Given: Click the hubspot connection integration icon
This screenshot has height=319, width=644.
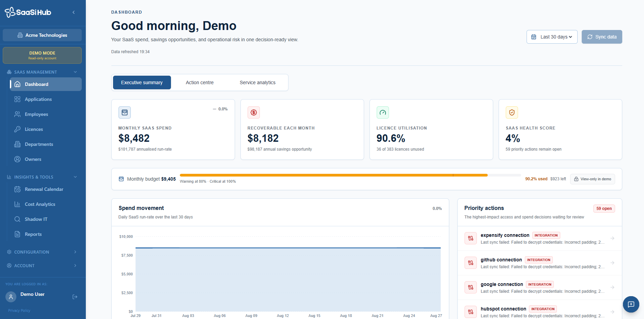Looking at the screenshot, I should point(471,312).
